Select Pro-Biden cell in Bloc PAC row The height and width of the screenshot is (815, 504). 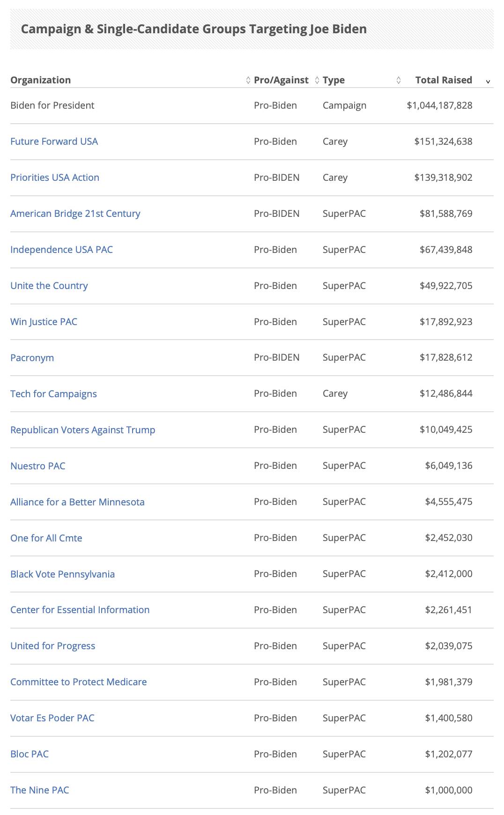coord(275,754)
